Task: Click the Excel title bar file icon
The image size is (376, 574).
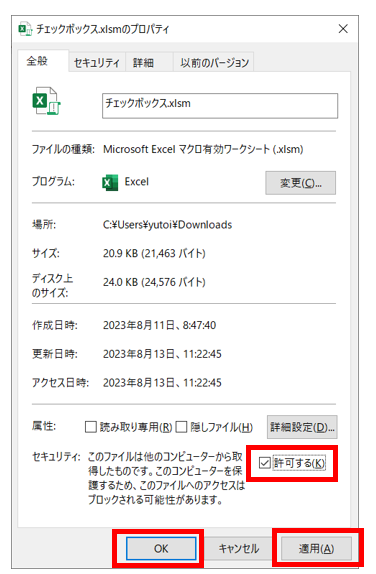Action: point(25,29)
